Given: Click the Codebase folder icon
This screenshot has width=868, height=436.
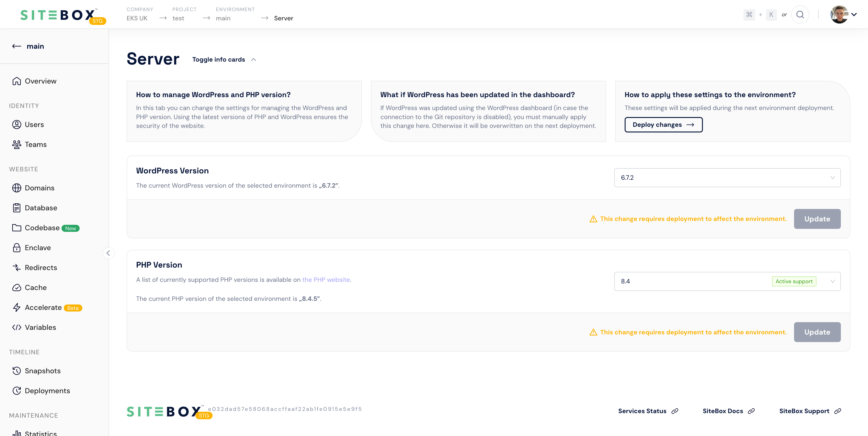Looking at the screenshot, I should pos(17,228).
